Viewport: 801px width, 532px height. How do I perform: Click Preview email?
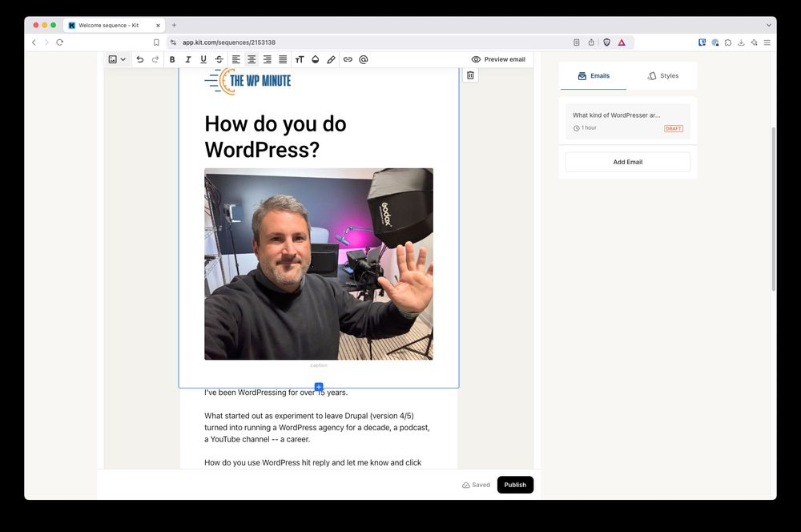[x=498, y=59]
